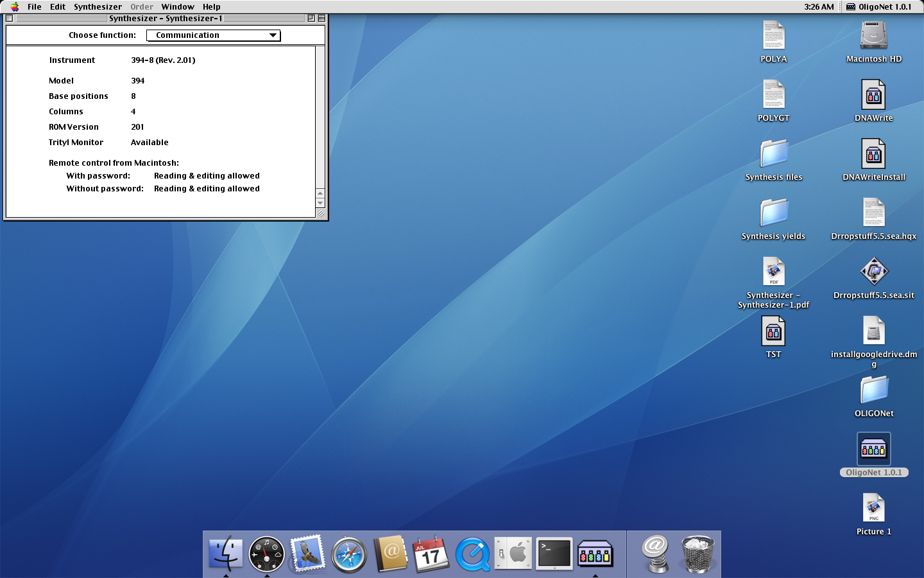
Task: Open the OligoNet 1.0.1 application menu
Action: pos(878,7)
